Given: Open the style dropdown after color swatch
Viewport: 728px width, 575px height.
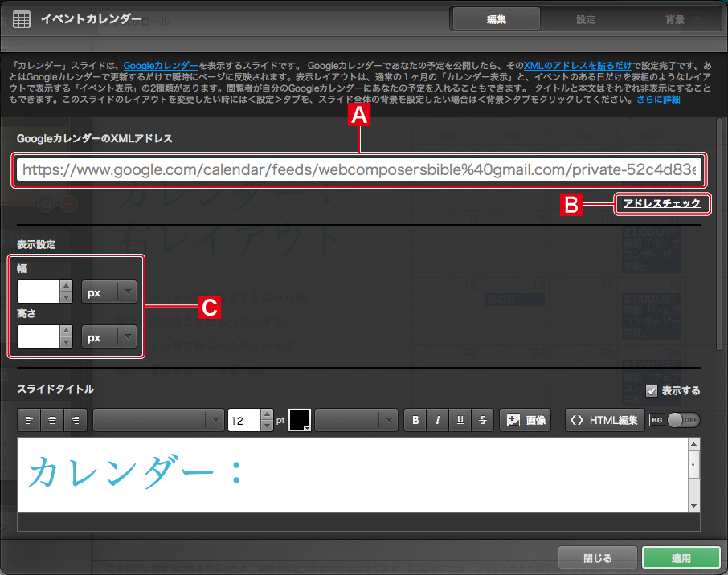Looking at the screenshot, I should coord(356,421).
